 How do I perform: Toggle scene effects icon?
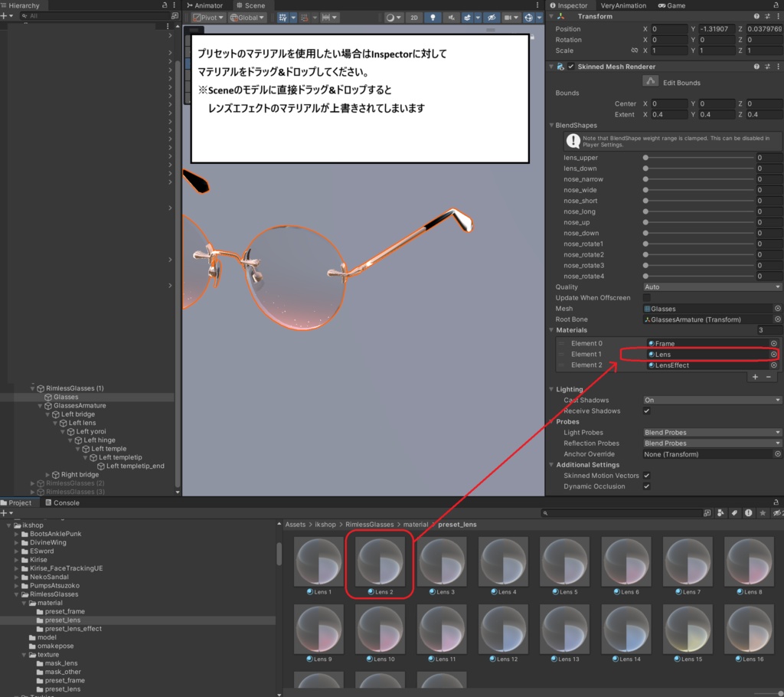coord(467,18)
